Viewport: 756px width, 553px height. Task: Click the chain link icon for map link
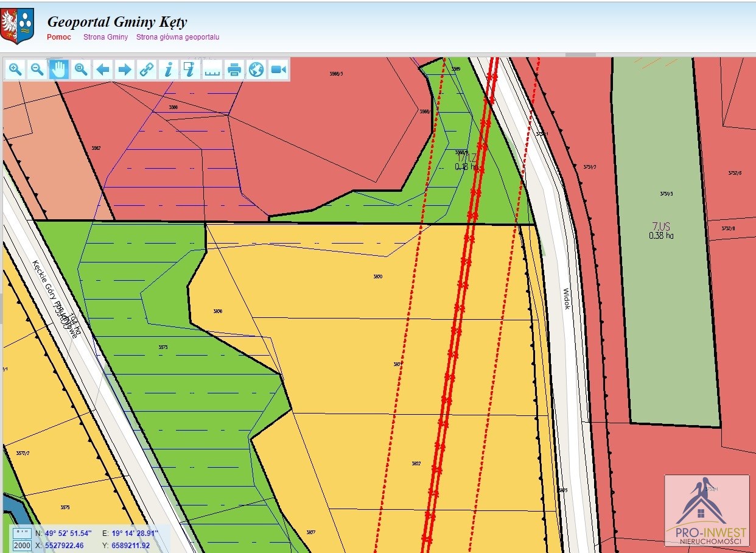[x=147, y=69]
